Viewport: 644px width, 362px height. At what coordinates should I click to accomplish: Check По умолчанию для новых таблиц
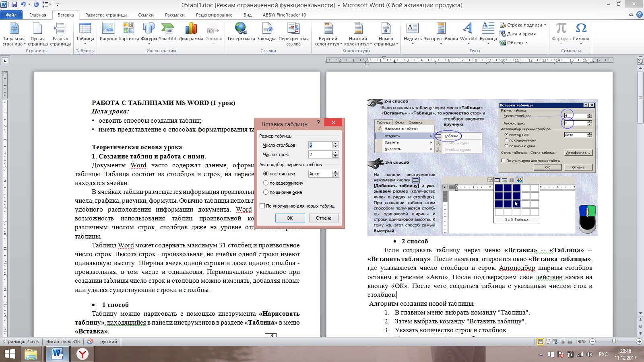coord(262,206)
